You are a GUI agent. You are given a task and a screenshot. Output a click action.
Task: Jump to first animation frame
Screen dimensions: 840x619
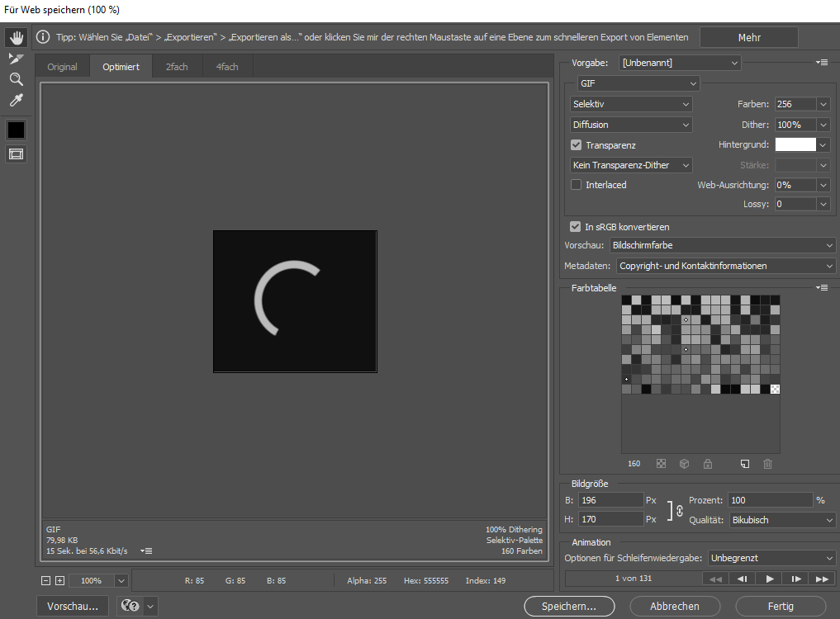(715, 579)
